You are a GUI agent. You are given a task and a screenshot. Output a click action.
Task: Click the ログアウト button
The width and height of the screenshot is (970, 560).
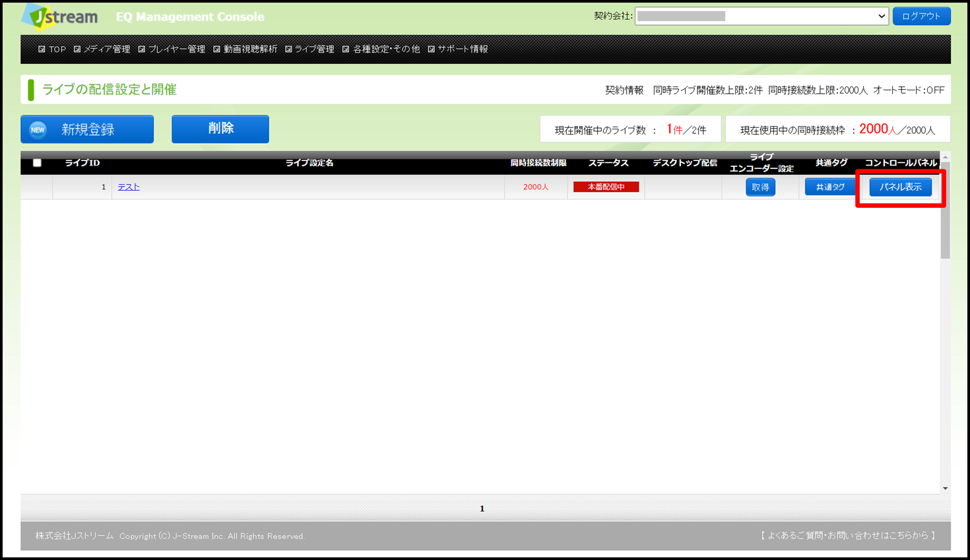921,16
